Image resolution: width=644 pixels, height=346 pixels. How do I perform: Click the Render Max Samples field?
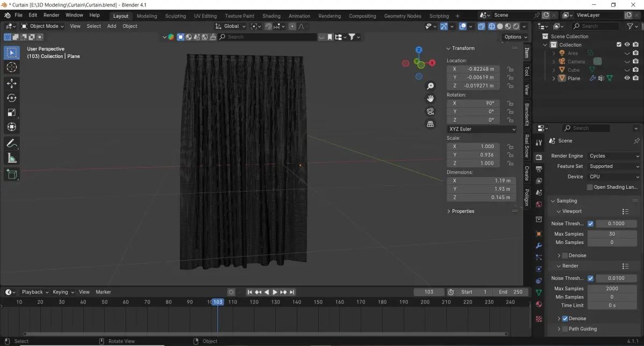pos(612,289)
